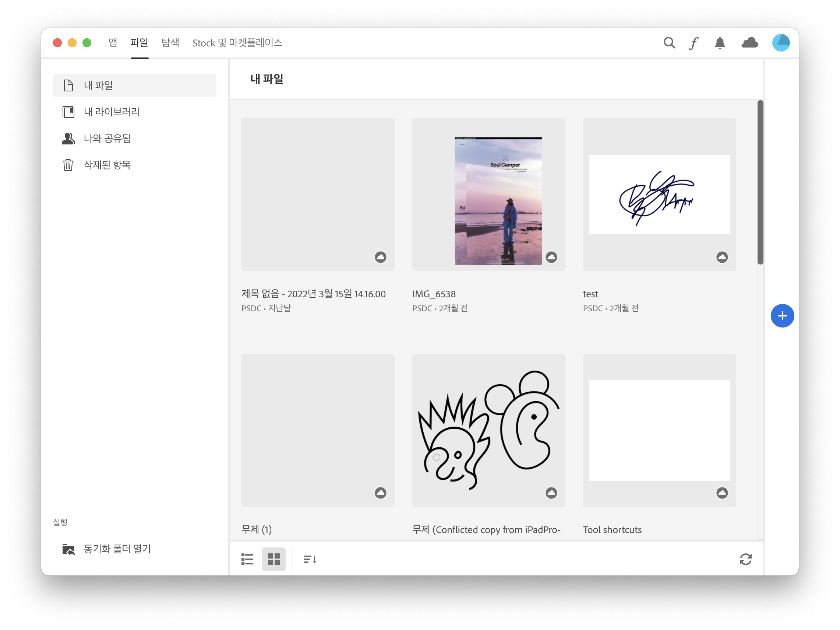Open the account profile avatar
The width and height of the screenshot is (840, 630).
780,43
